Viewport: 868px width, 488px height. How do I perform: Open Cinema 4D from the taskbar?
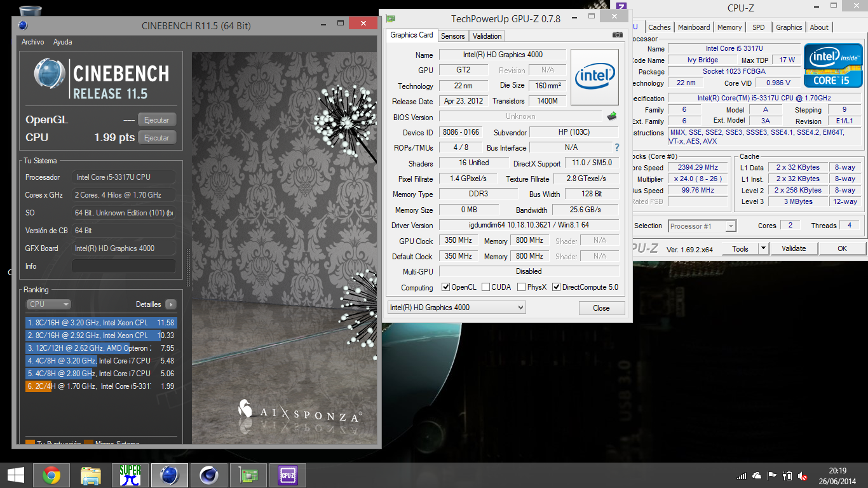pos(209,475)
